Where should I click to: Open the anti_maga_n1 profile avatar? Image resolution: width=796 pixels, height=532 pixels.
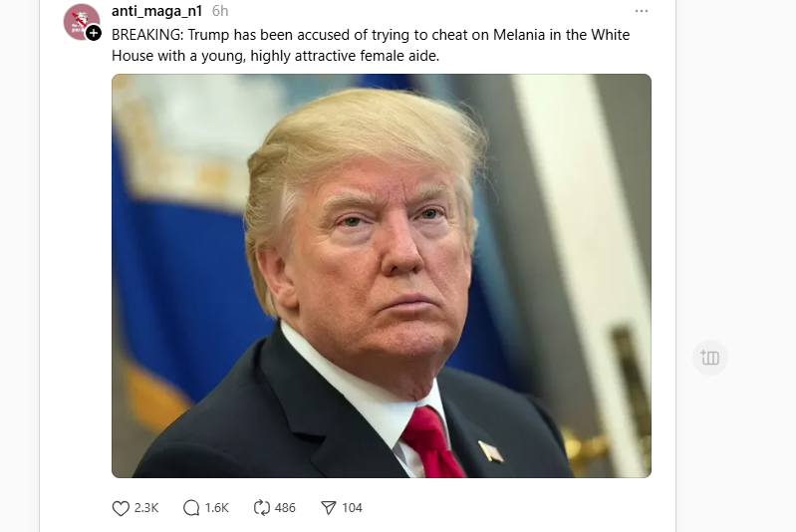[x=81, y=21]
